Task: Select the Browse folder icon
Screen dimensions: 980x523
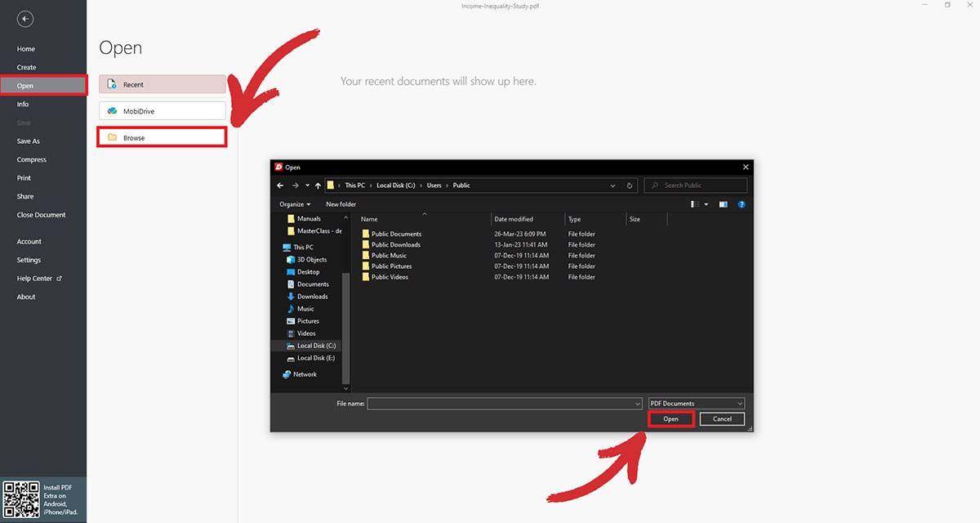Action: click(x=111, y=136)
